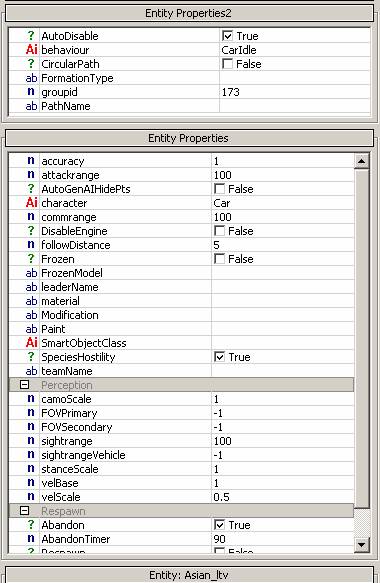This screenshot has width=380, height=583.
Task: Click the Entity Properties panel header
Action: [189, 138]
